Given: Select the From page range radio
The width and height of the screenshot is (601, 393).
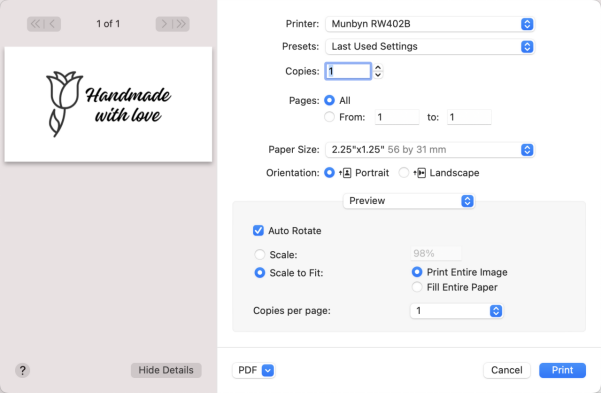Looking at the screenshot, I should pos(329,117).
